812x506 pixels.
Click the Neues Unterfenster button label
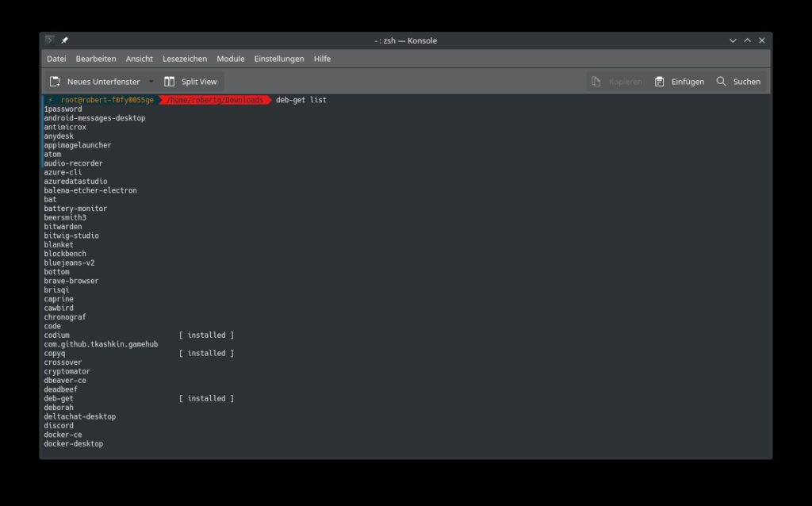pos(104,82)
